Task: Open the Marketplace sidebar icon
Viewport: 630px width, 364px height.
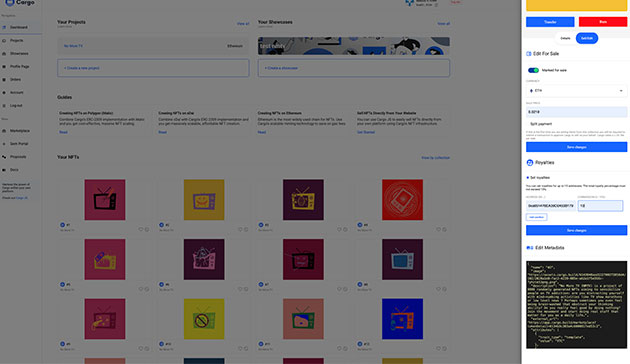Action: tap(4, 131)
